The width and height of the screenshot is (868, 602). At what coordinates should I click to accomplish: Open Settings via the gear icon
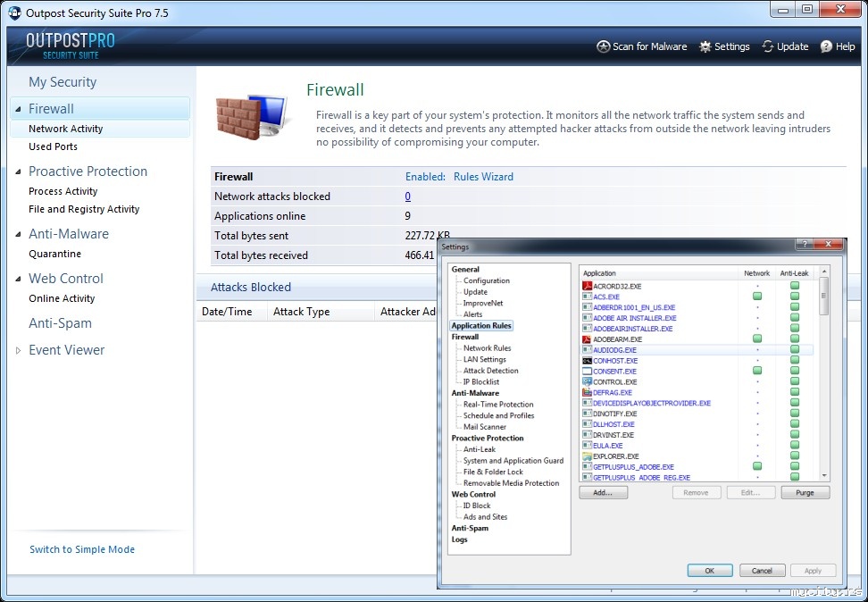705,46
